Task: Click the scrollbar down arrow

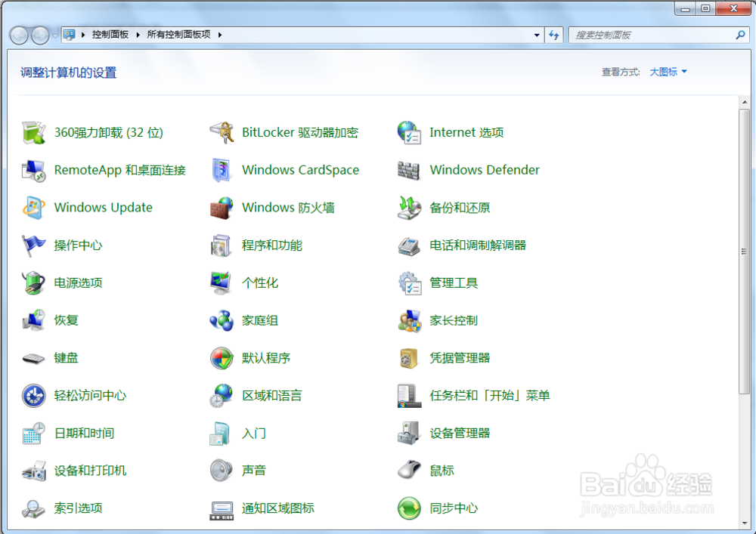Action: [x=745, y=523]
